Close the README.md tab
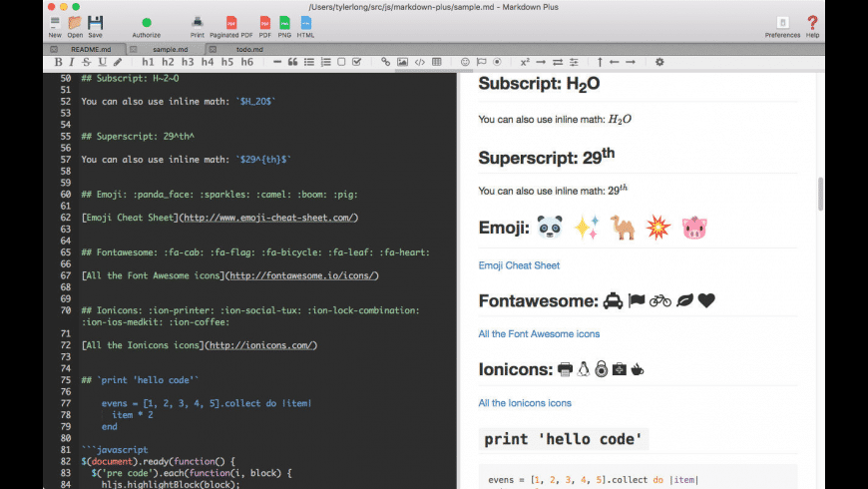The height and width of the screenshot is (489, 868). click(x=54, y=49)
